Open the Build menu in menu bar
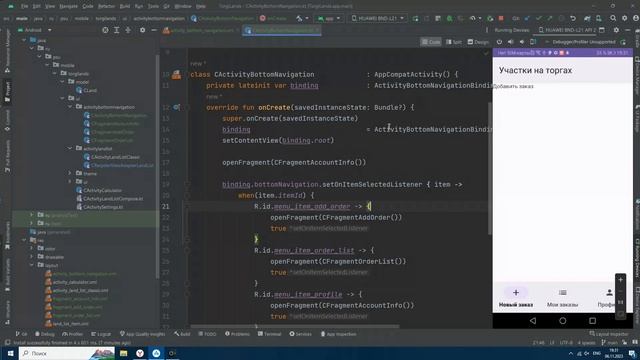This screenshot has width=640, height=360. coord(124,6)
